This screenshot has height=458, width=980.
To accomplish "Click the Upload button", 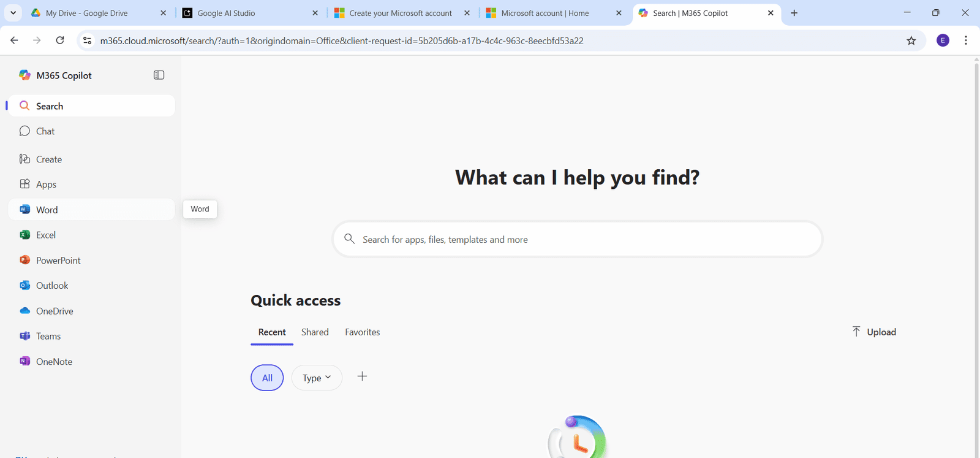I will 874,332.
